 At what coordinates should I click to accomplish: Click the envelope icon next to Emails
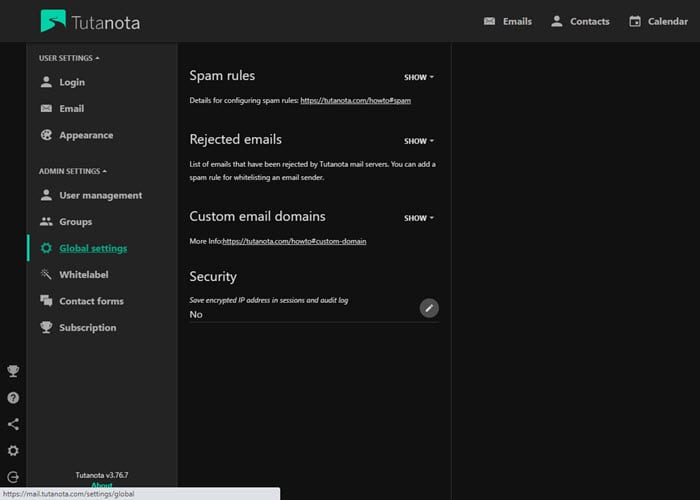pyautogui.click(x=489, y=21)
